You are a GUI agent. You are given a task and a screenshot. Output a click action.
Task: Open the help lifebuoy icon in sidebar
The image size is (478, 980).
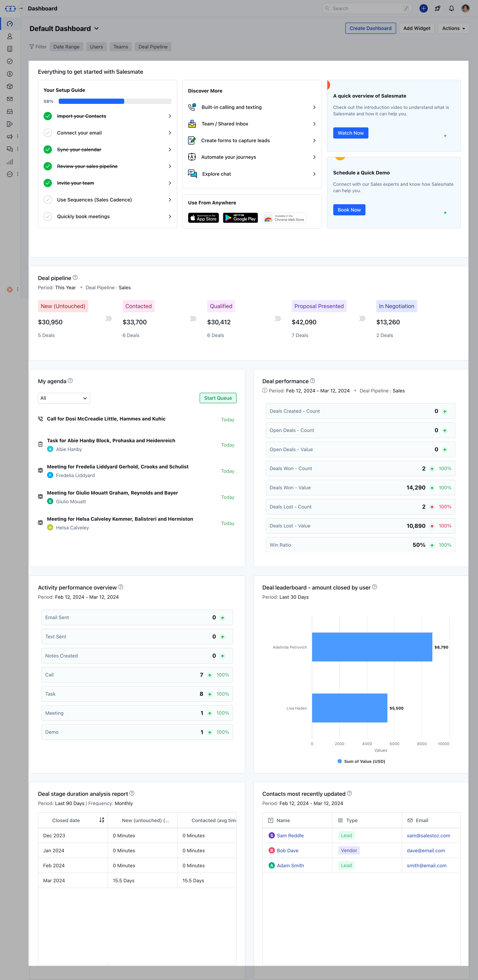coord(10,289)
